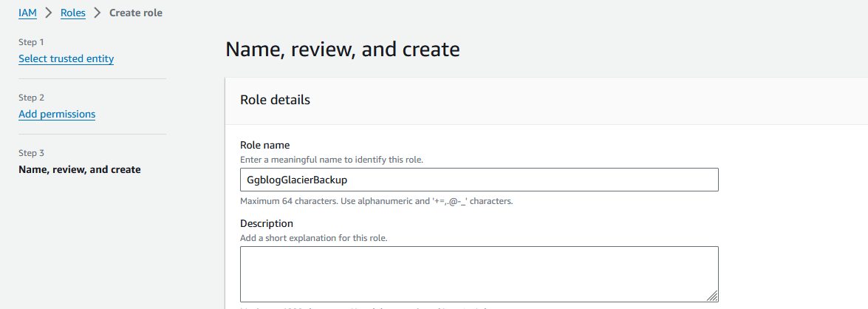The height and width of the screenshot is (309, 868).
Task: Click the Step 3 label in the wizard
Action: 31,153
